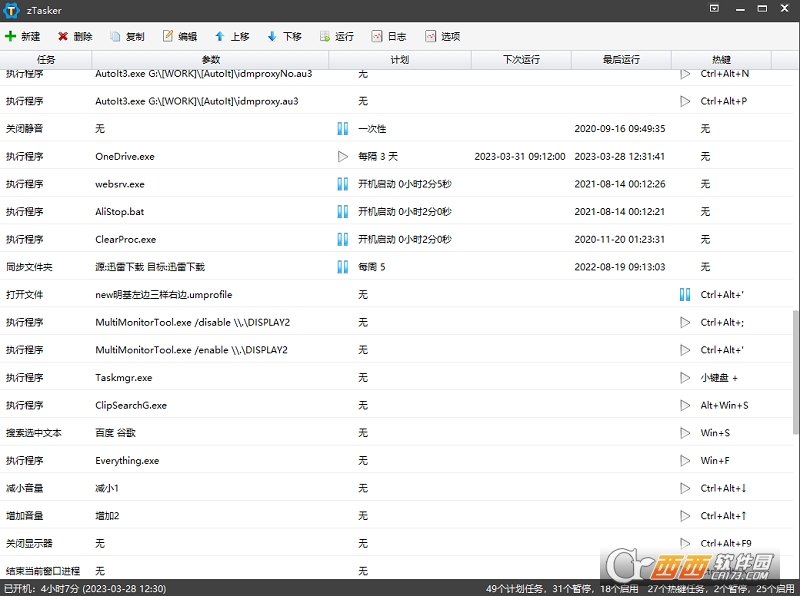Toggle play icon on OneDrive.exe schedule
This screenshot has height=596, width=800.
343,157
